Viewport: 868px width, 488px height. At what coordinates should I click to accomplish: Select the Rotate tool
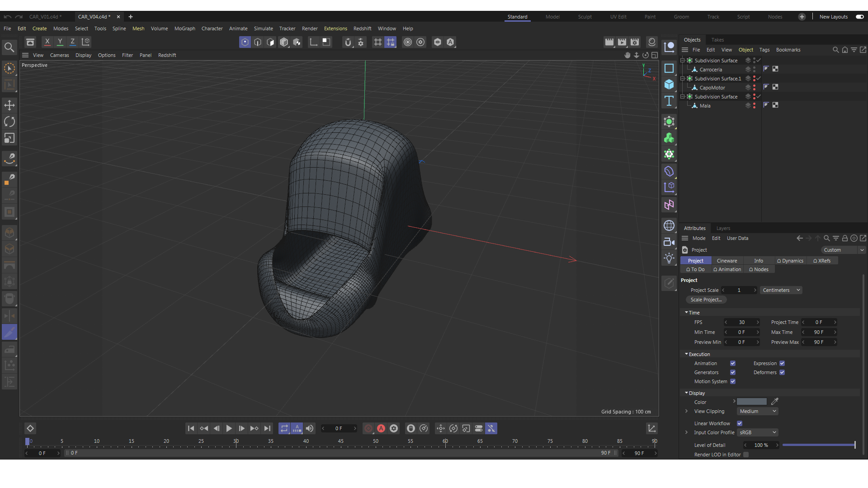pos(9,122)
